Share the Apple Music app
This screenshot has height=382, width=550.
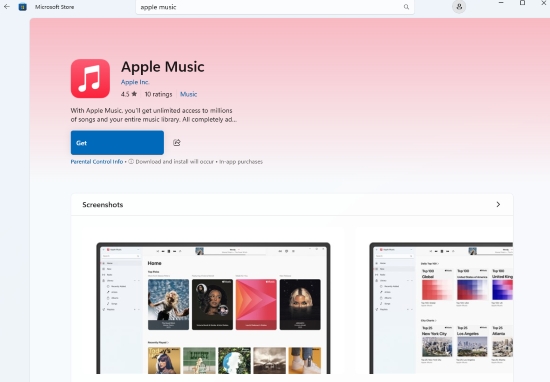click(x=176, y=142)
